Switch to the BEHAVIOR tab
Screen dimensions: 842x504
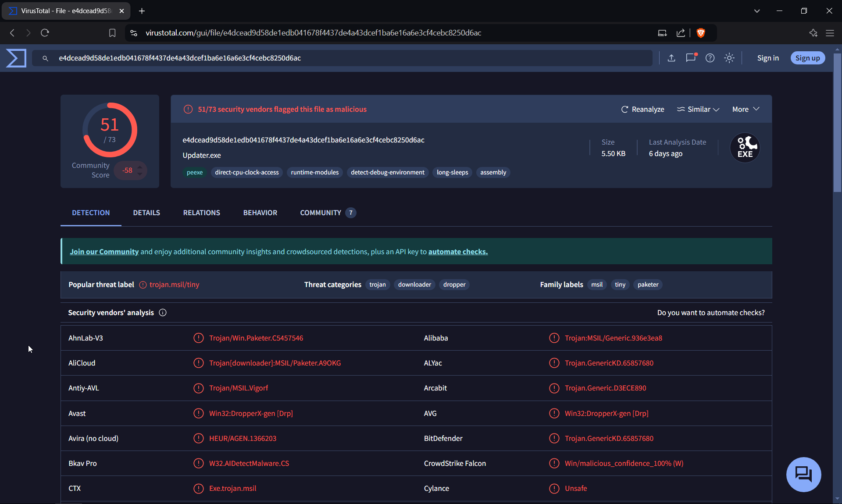[x=260, y=213]
